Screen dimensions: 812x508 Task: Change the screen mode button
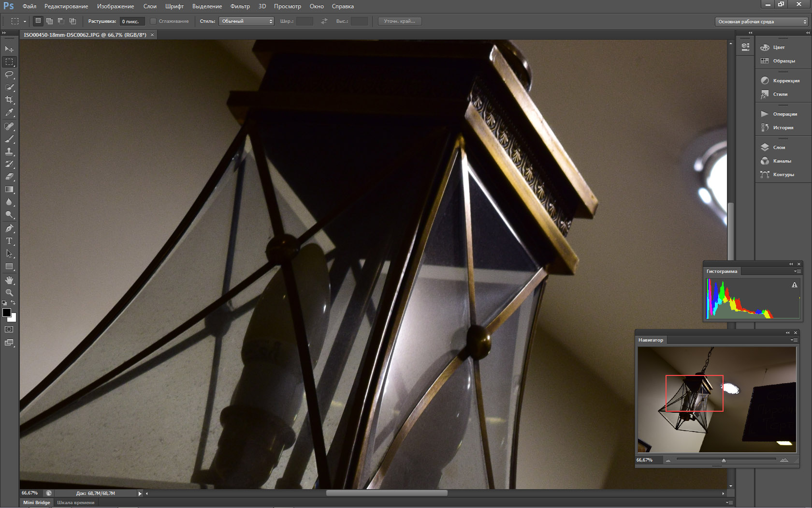(9, 343)
